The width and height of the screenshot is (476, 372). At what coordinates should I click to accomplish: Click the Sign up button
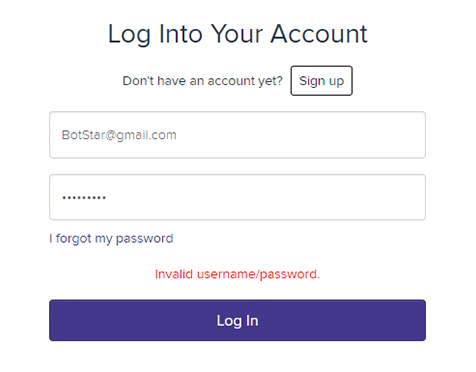click(x=321, y=81)
